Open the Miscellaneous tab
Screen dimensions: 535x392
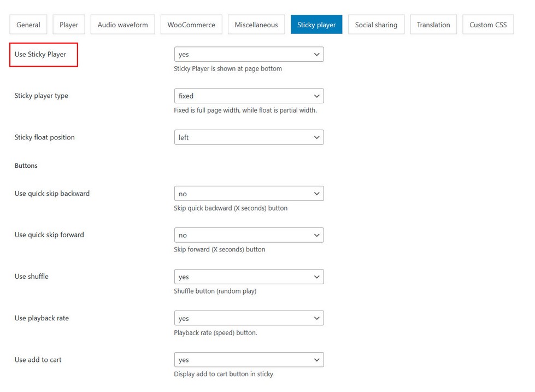pyautogui.click(x=256, y=25)
